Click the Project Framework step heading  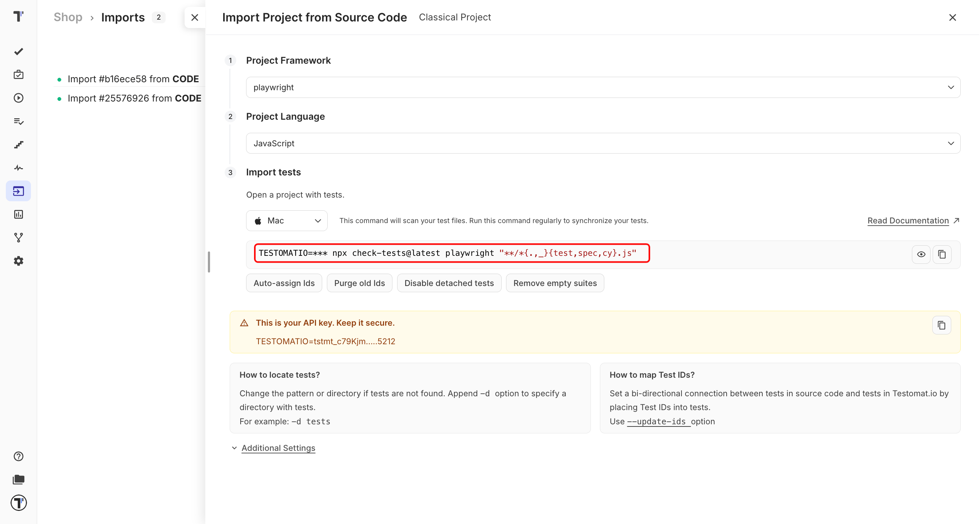tap(288, 60)
